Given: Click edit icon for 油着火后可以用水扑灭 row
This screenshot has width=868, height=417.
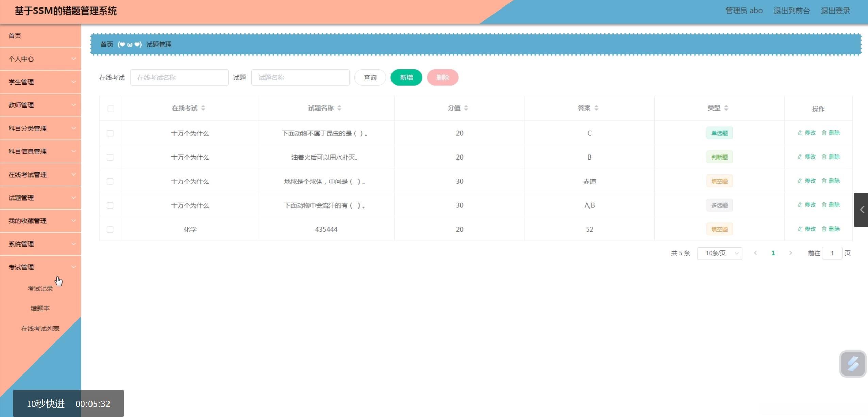Looking at the screenshot, I should click(800, 157).
